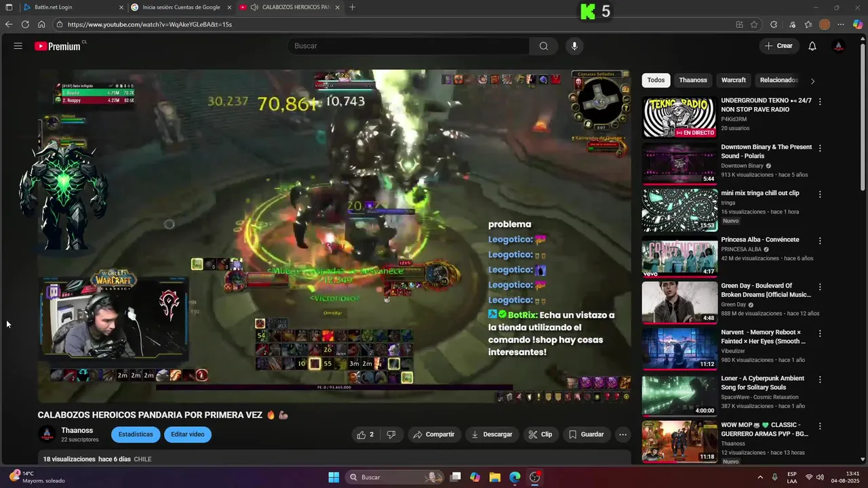Open the Thaanoss channel name link

coord(77,430)
